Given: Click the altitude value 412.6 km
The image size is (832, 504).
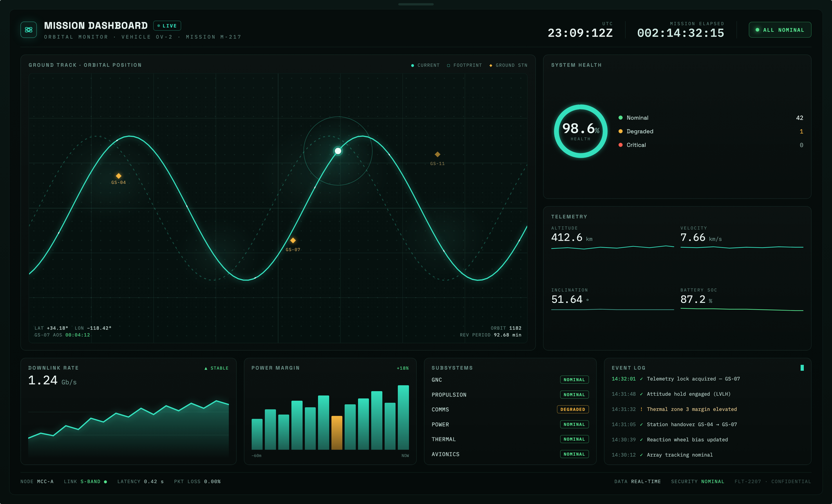Looking at the screenshot, I should click(x=571, y=237).
